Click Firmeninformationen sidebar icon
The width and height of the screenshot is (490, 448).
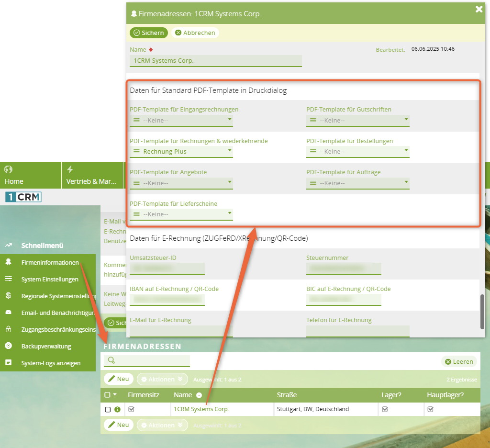(x=9, y=262)
